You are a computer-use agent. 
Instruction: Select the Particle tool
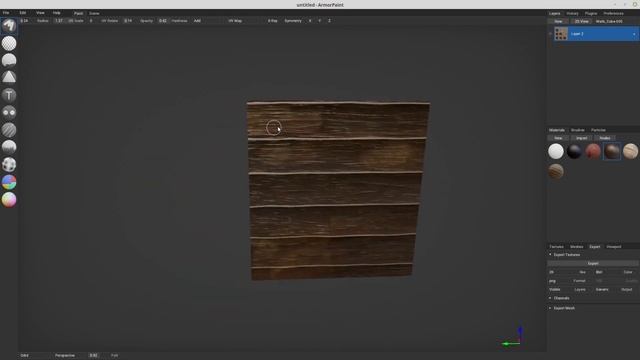[x=9, y=164]
